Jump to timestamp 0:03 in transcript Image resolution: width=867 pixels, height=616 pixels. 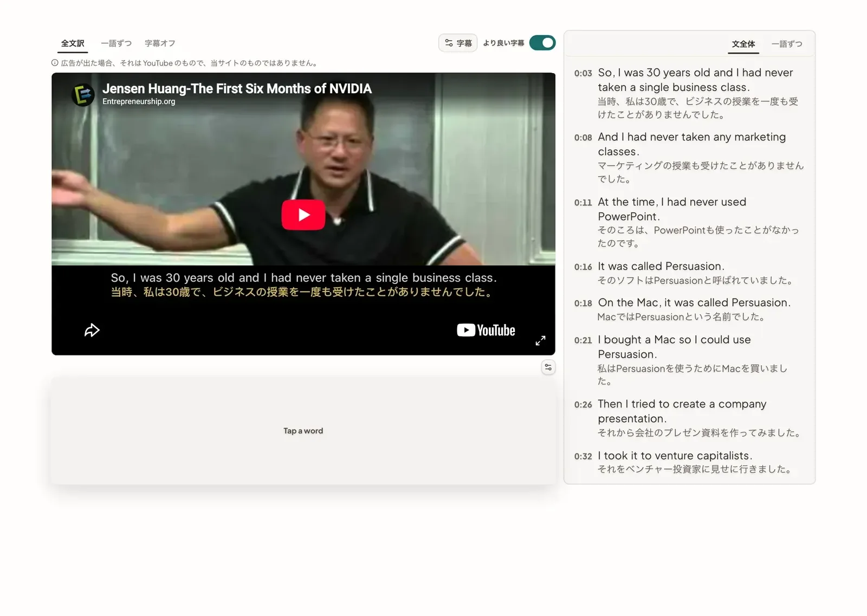[583, 73]
